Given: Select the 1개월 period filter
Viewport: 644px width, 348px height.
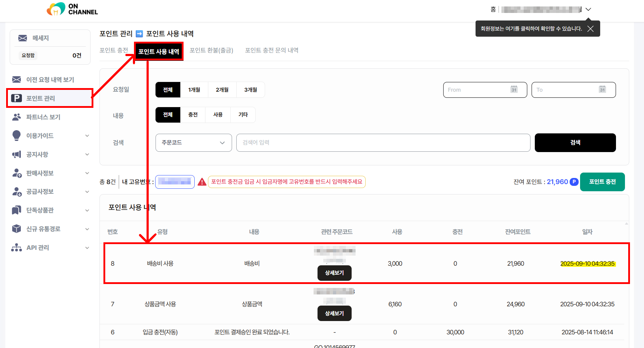Looking at the screenshot, I should [x=194, y=90].
